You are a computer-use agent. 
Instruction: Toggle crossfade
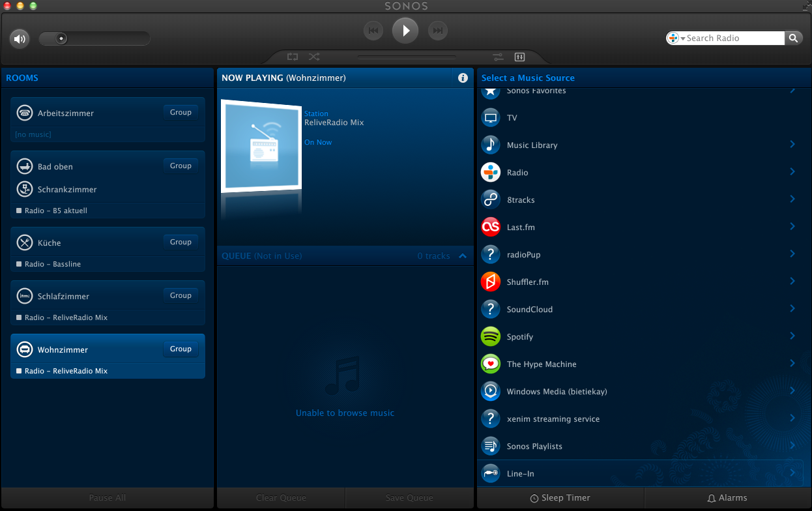498,57
